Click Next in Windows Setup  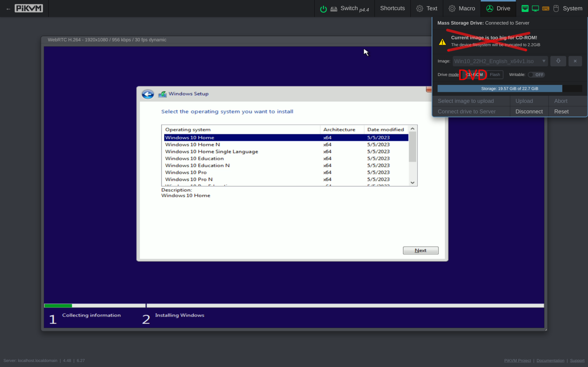420,250
